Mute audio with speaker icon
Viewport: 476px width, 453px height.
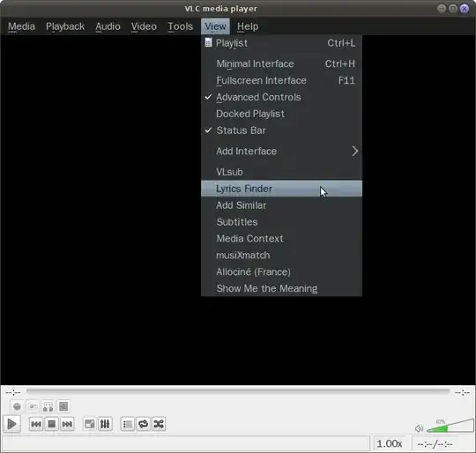tap(419, 428)
